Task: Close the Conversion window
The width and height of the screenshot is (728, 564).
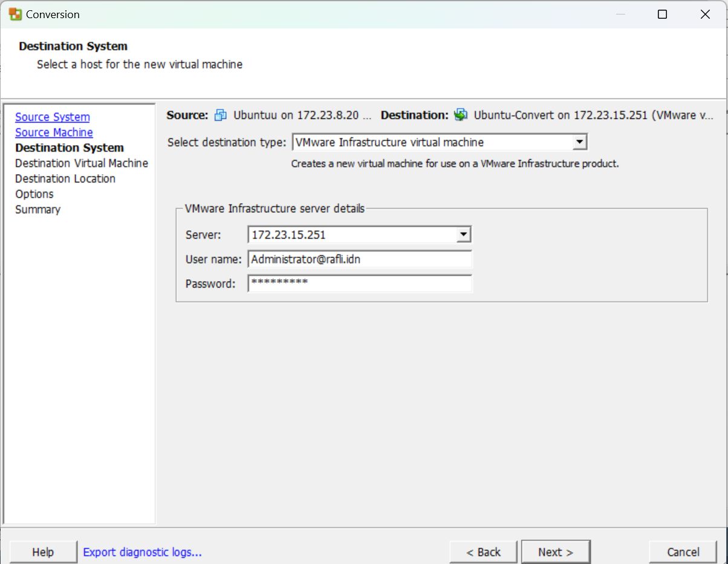Action: pos(705,15)
